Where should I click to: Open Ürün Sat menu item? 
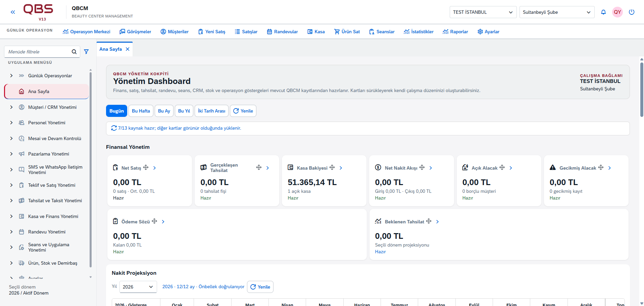point(347,32)
